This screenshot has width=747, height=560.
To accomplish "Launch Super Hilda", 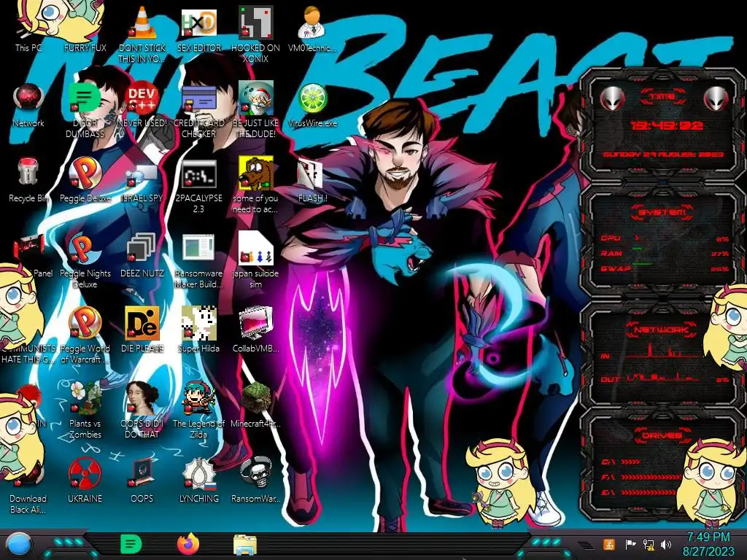I will coord(198,330).
